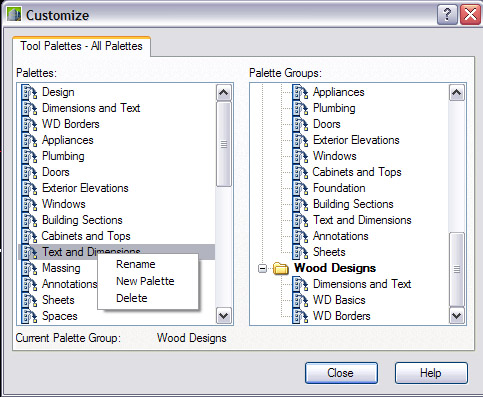Click the Palettes list scrollbar thumb
This screenshot has width=483, height=397.
[x=223, y=144]
